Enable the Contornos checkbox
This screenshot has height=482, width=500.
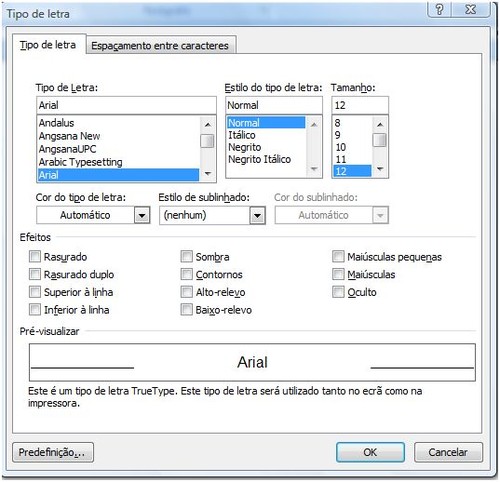(x=186, y=274)
